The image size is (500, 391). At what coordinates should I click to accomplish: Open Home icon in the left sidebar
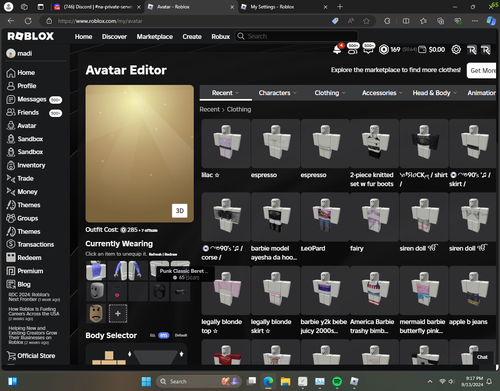tap(11, 73)
